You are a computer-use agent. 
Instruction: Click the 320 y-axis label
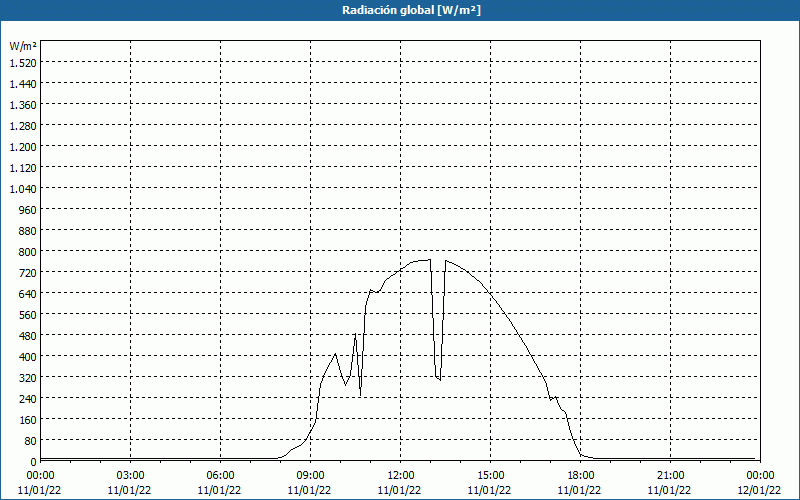28,378
